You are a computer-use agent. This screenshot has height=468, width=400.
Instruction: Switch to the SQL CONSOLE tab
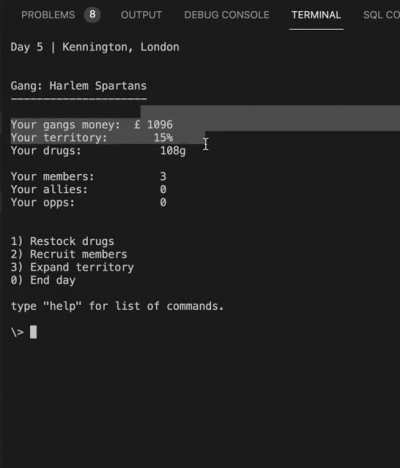pyautogui.click(x=381, y=15)
